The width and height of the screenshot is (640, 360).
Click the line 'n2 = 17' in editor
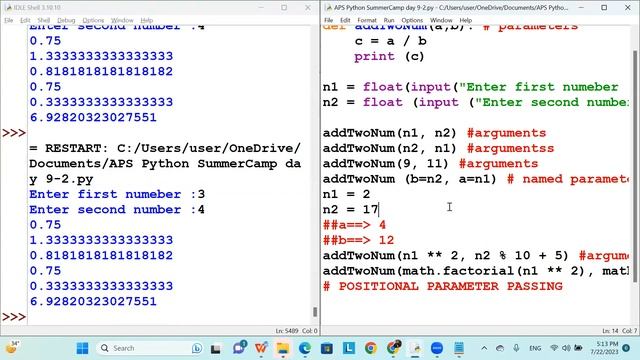coord(351,209)
